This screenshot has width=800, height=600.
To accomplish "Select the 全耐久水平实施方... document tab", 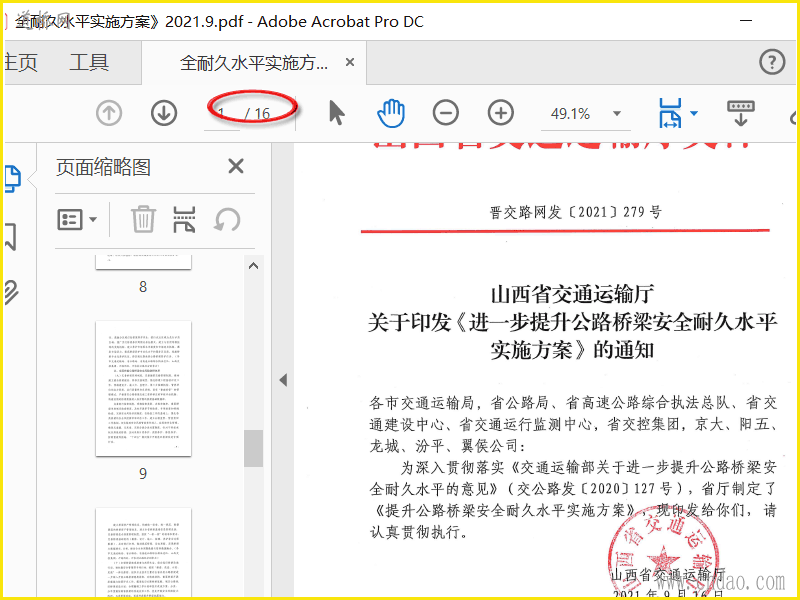I will tap(254, 63).
